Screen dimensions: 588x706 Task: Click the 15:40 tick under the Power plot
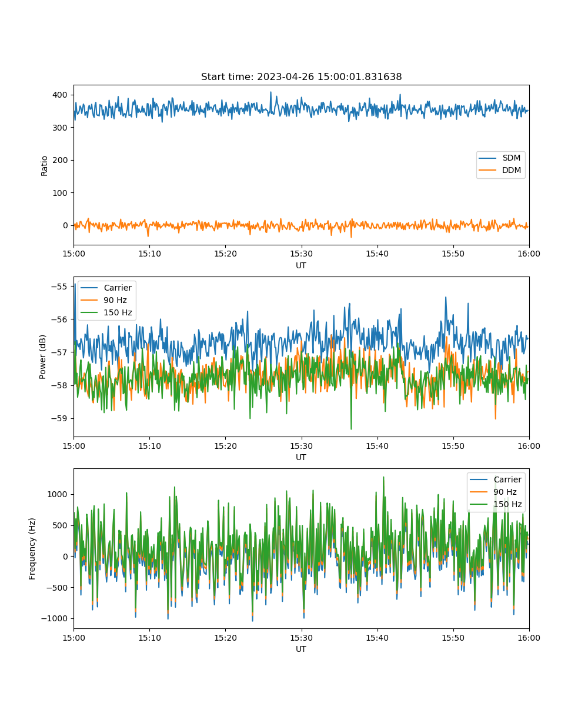pyautogui.click(x=377, y=445)
